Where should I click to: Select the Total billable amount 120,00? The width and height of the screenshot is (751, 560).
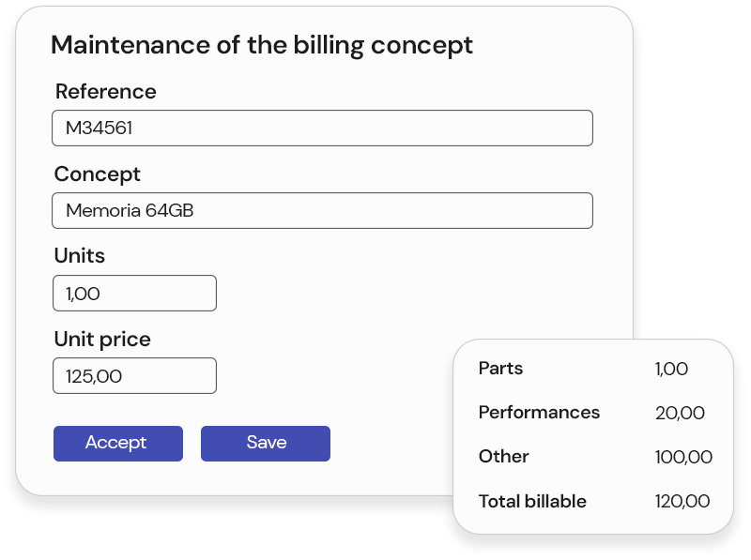[x=682, y=502]
